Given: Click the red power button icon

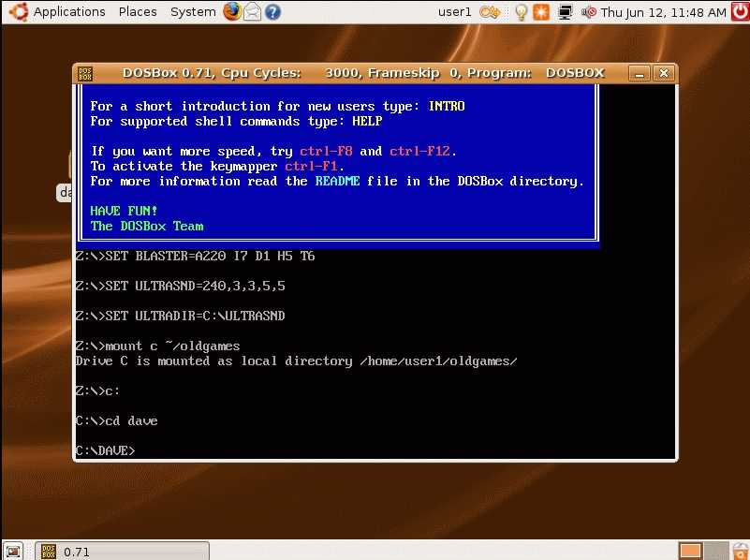Looking at the screenshot, I should tap(741, 11).
